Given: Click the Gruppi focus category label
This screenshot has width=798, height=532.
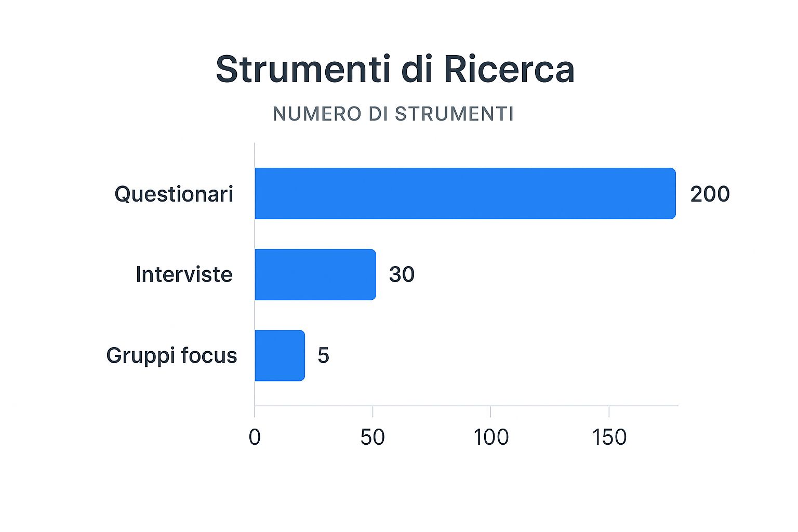Looking at the screenshot, I should point(171,355).
